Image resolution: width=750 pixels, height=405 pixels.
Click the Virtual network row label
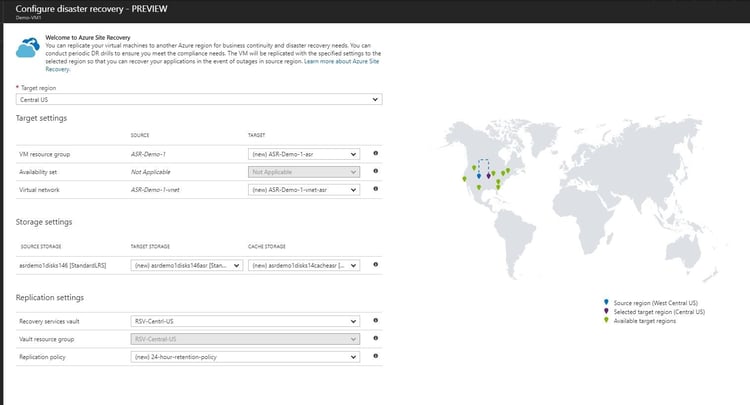[x=39, y=190]
